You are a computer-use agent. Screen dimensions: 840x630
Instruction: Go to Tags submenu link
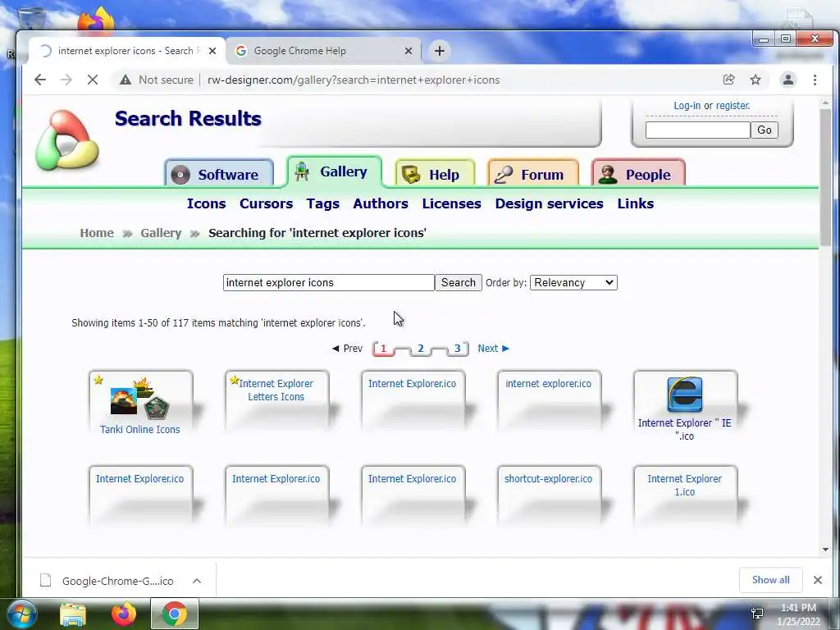point(323,203)
